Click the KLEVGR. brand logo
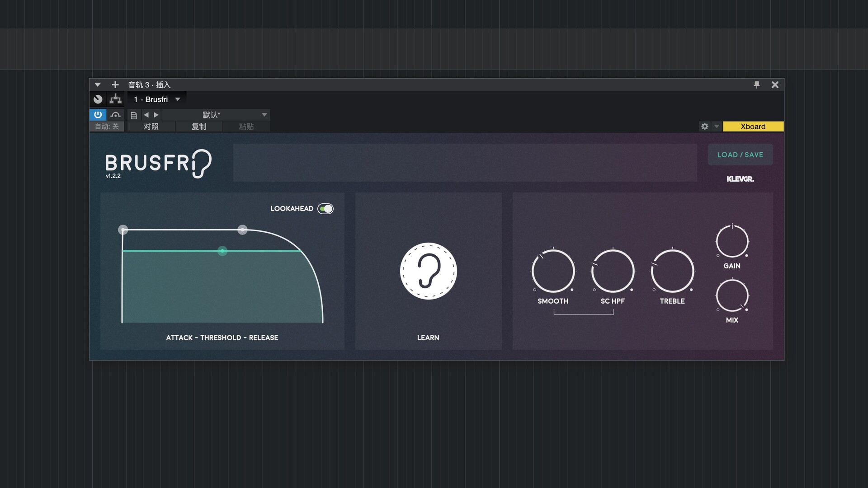The image size is (868, 488). pyautogui.click(x=740, y=179)
